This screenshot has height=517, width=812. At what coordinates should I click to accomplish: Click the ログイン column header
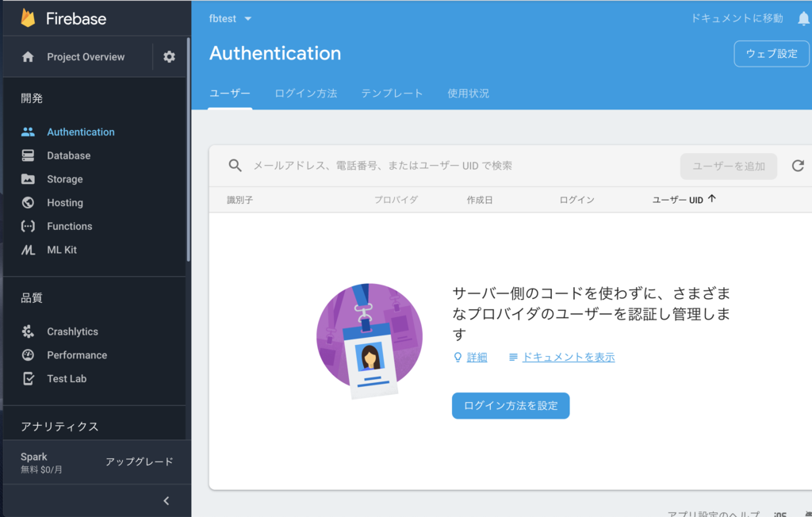[577, 200]
